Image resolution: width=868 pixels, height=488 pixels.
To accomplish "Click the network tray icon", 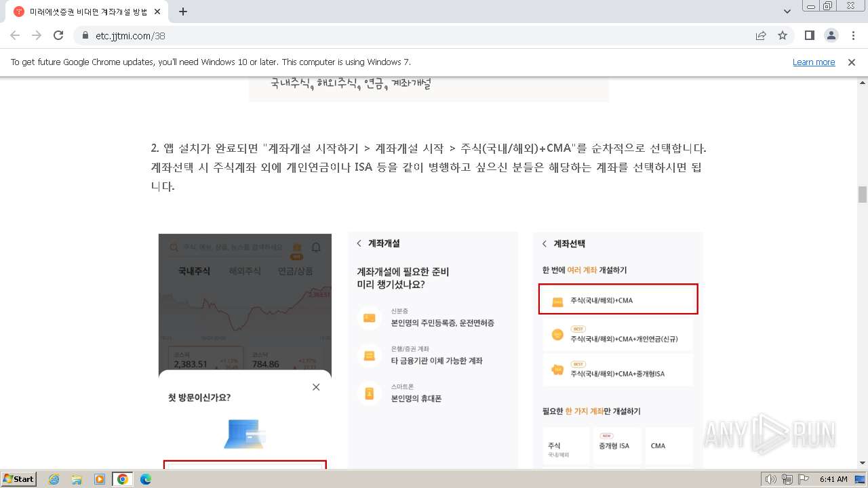I will pyautogui.click(x=787, y=479).
